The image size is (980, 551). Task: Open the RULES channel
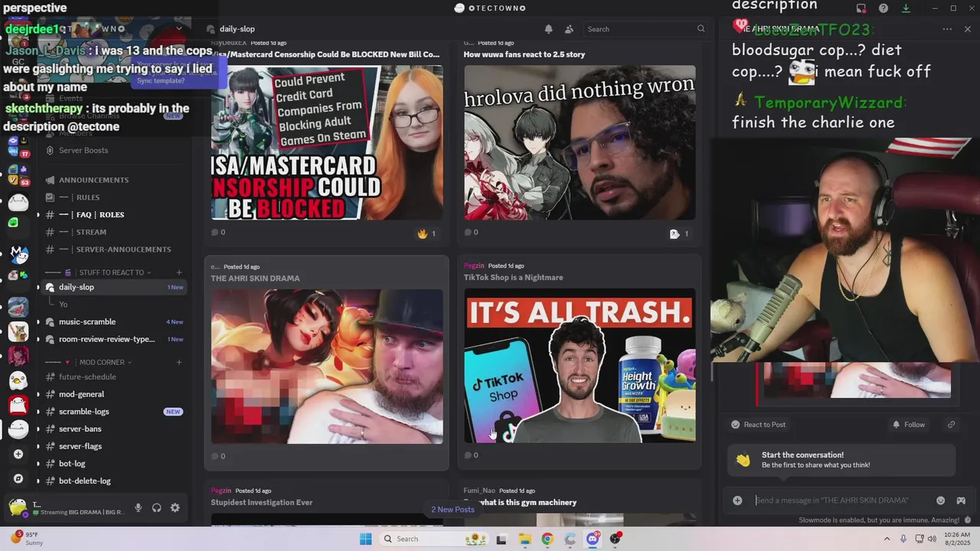[x=113, y=197]
